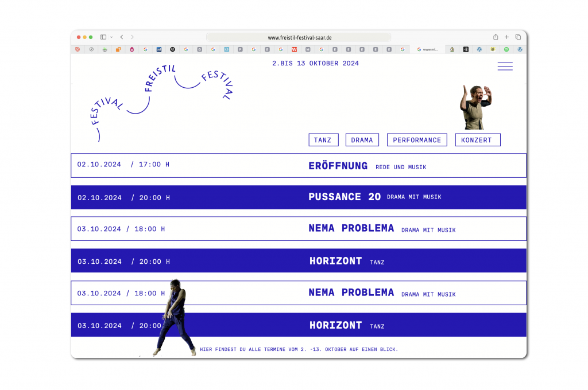This screenshot has width=588, height=390.
Task: Open a new tab with the plus icon
Action: pos(506,37)
